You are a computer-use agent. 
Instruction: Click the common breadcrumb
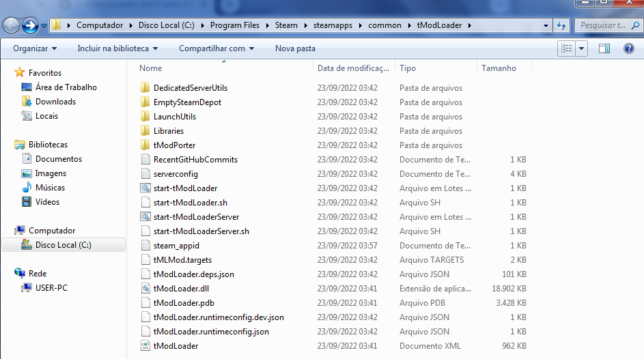[x=384, y=25]
